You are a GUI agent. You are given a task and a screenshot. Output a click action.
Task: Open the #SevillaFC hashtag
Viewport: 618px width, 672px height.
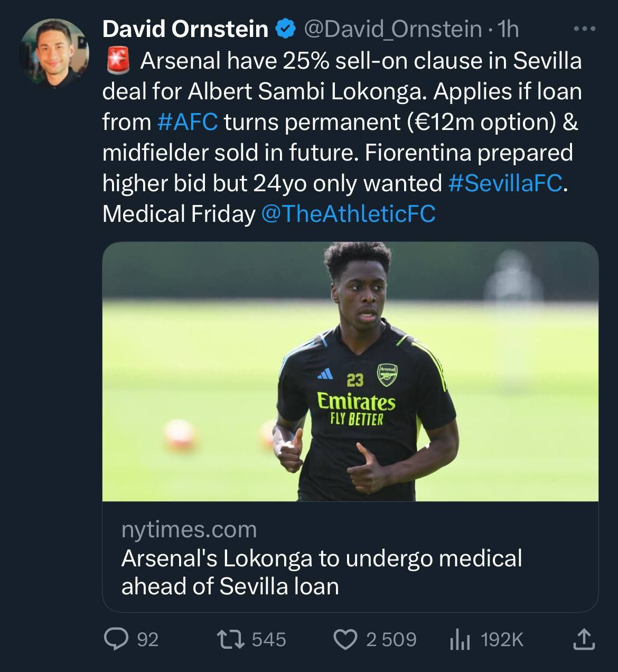point(505,183)
